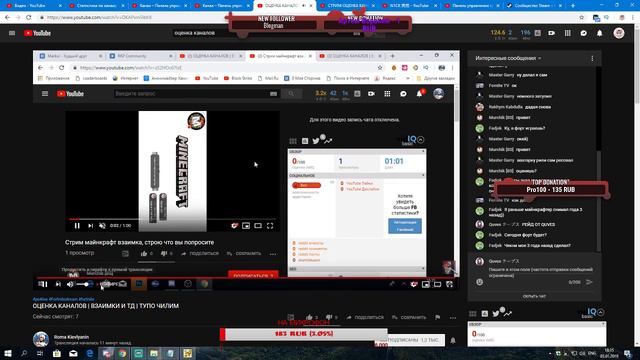Mute the main player with the speaker icon
The image size is (640, 360).
(x=70, y=284)
